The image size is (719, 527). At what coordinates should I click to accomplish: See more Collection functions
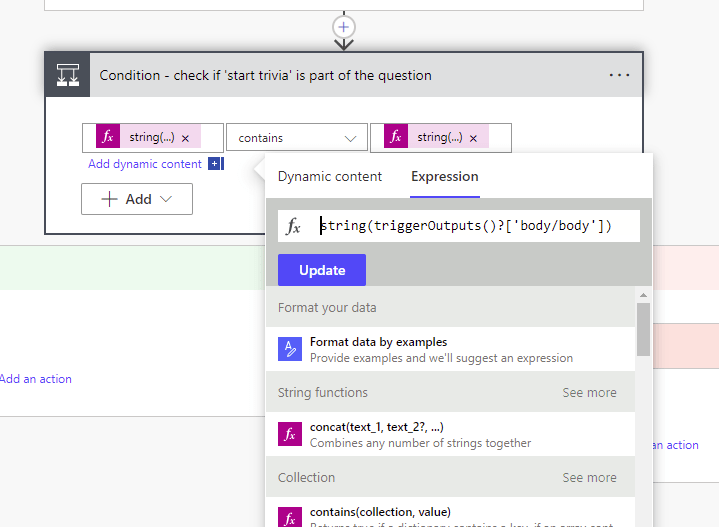589,478
